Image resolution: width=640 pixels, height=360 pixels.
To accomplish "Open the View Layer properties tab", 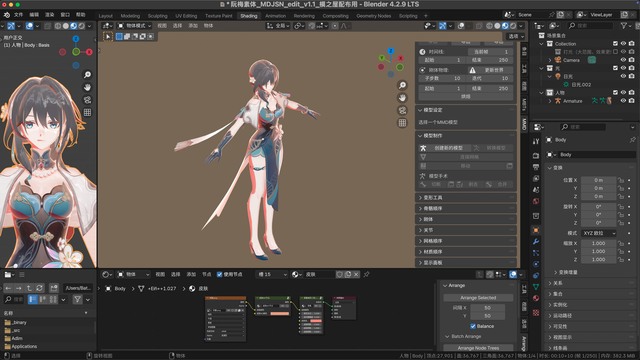I will (536, 178).
